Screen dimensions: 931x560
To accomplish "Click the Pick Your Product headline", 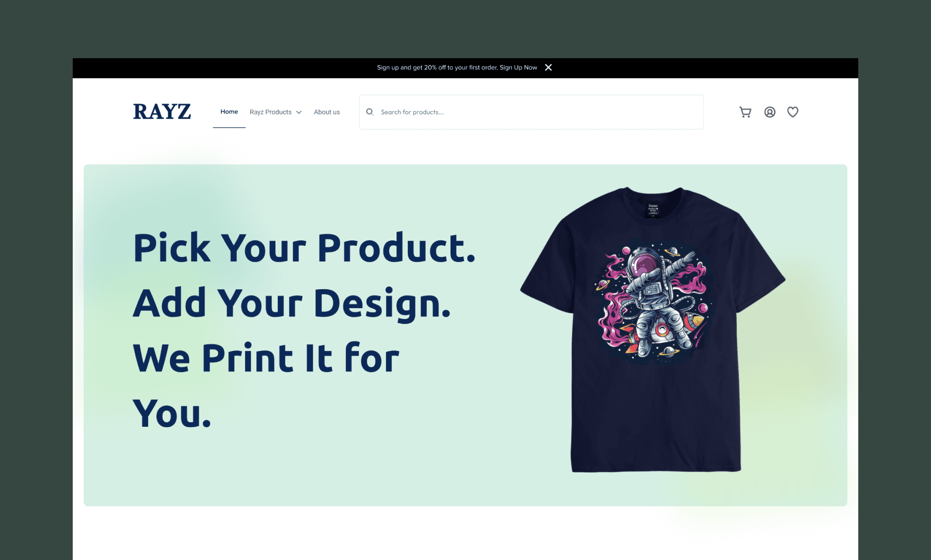I will point(304,248).
